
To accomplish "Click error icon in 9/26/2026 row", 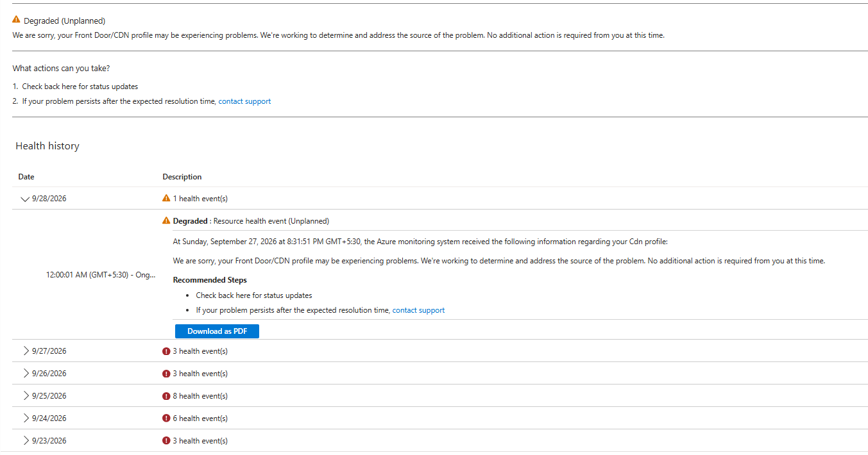I will (x=166, y=373).
